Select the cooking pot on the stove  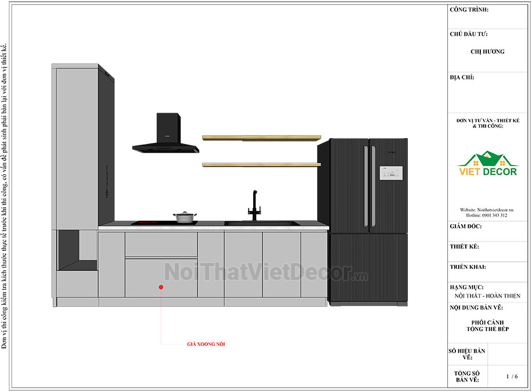(x=185, y=217)
